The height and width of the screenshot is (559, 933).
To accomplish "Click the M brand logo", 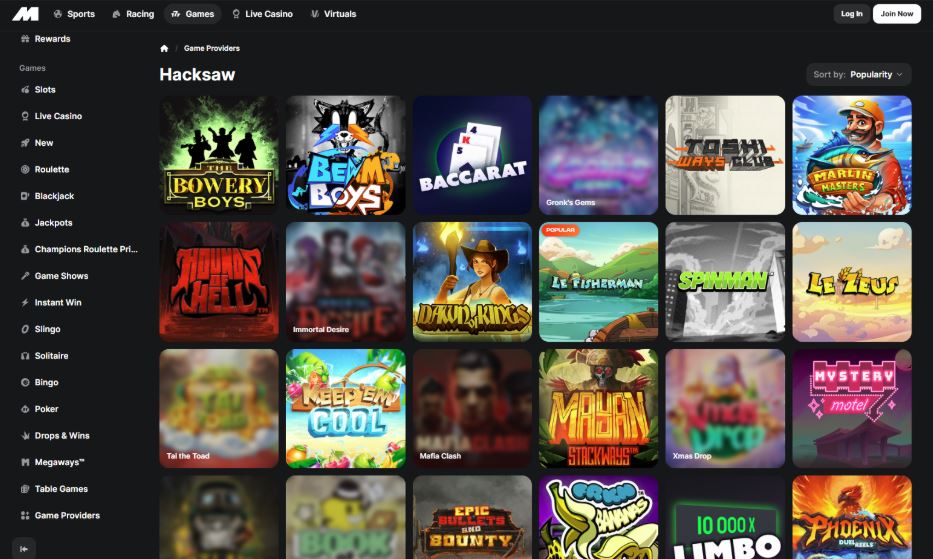I will [x=26, y=14].
